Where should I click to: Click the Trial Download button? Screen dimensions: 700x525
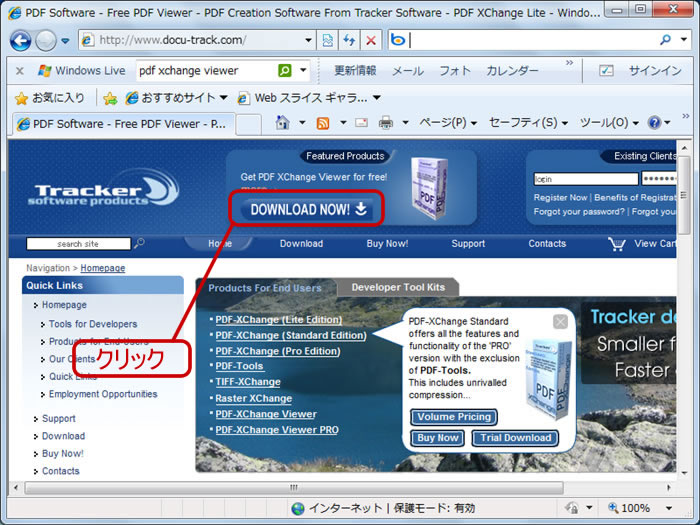pos(515,438)
